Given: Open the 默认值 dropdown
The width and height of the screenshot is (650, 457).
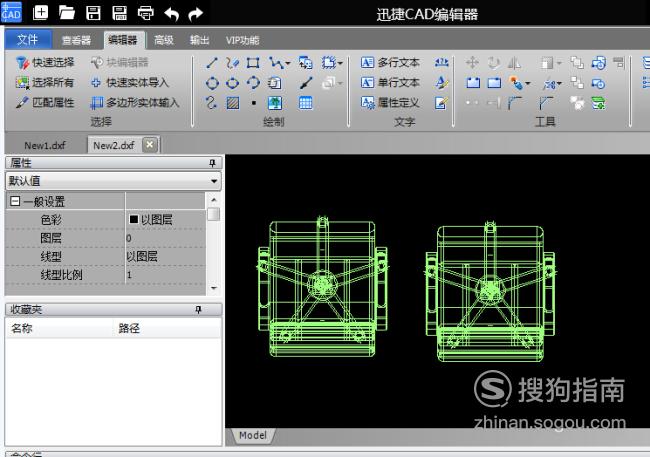Looking at the screenshot, I should point(214,181).
